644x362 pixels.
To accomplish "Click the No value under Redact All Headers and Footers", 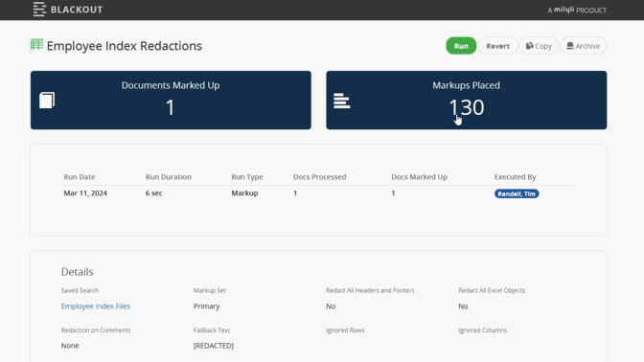I will [x=331, y=306].
